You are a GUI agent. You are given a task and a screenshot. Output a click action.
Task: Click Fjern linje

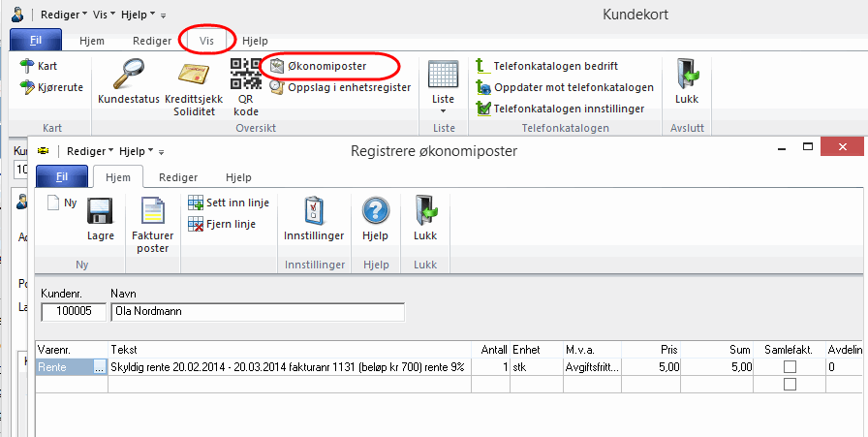(230, 224)
